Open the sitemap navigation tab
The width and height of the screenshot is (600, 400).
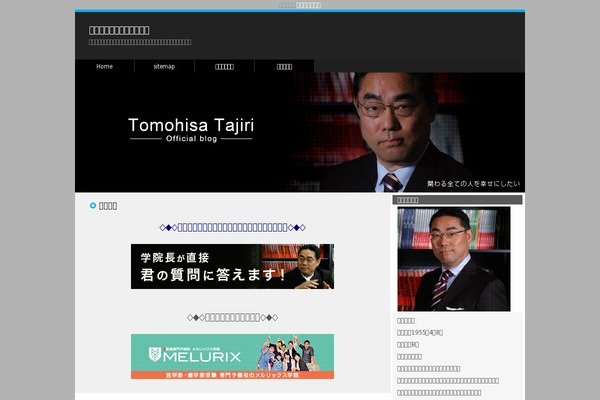[164, 66]
